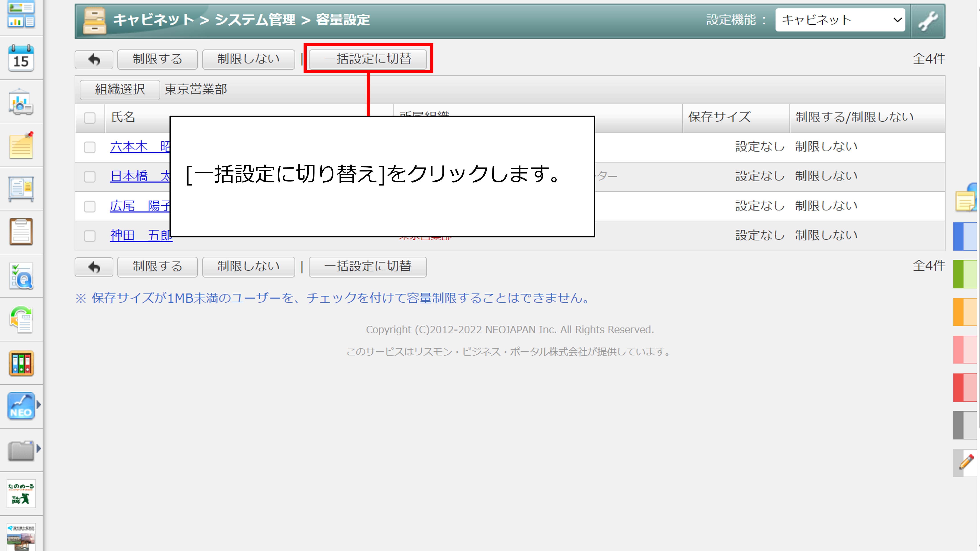Image resolution: width=980 pixels, height=551 pixels.
Task: Click the NEO chart sidebar icon
Action: [x=21, y=406]
